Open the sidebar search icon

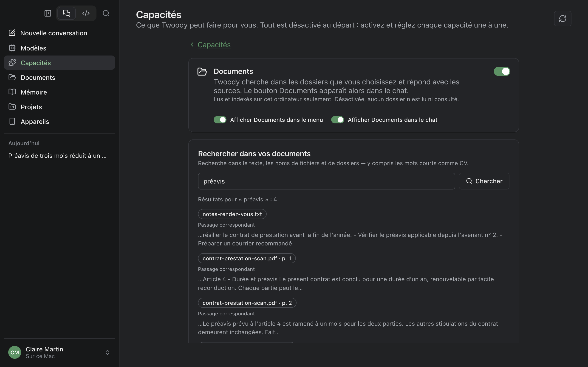(x=106, y=13)
